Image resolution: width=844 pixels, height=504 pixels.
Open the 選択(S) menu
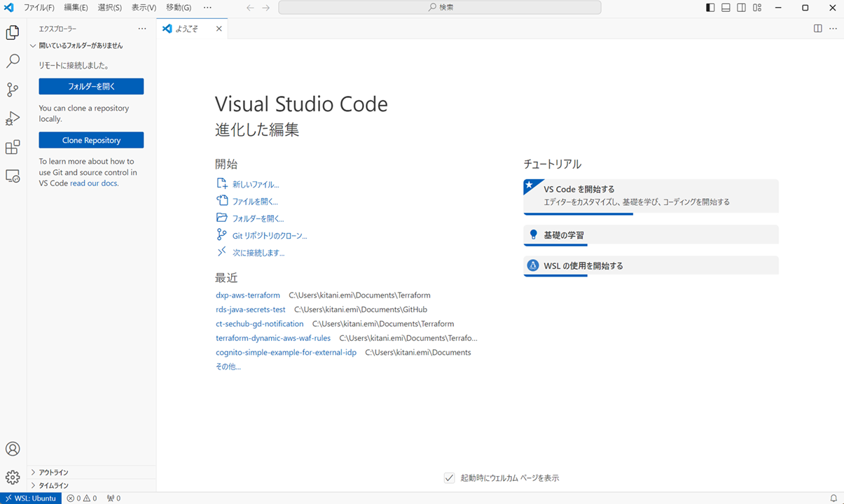coord(109,8)
